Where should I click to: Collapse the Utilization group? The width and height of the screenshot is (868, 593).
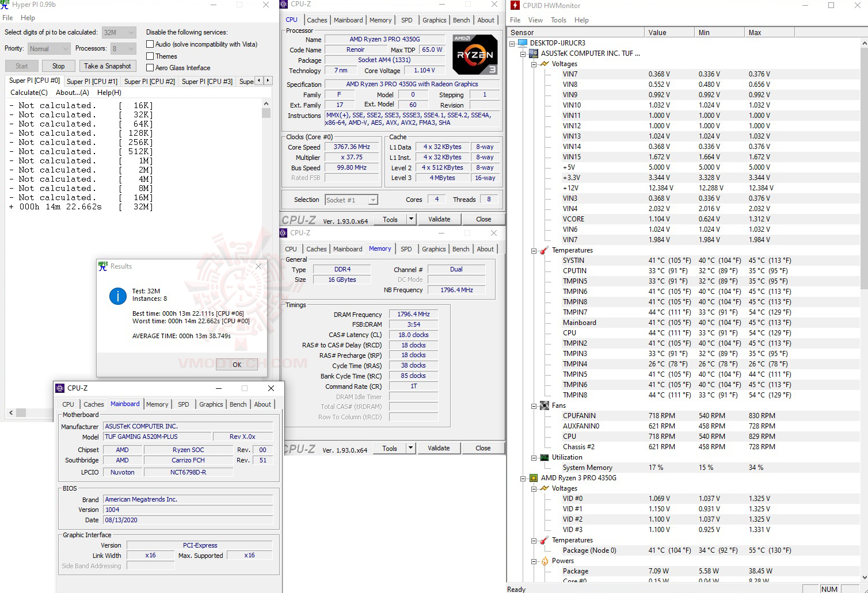[534, 457]
